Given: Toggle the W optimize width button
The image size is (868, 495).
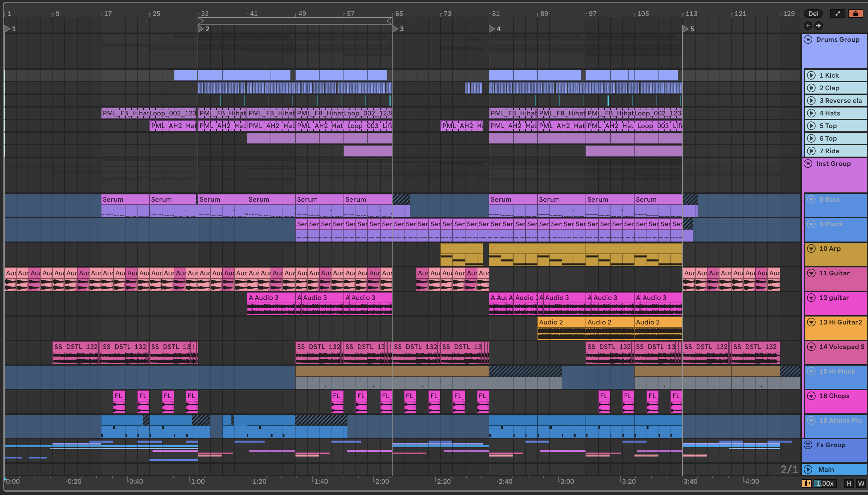Looking at the screenshot, I should coord(861,483).
